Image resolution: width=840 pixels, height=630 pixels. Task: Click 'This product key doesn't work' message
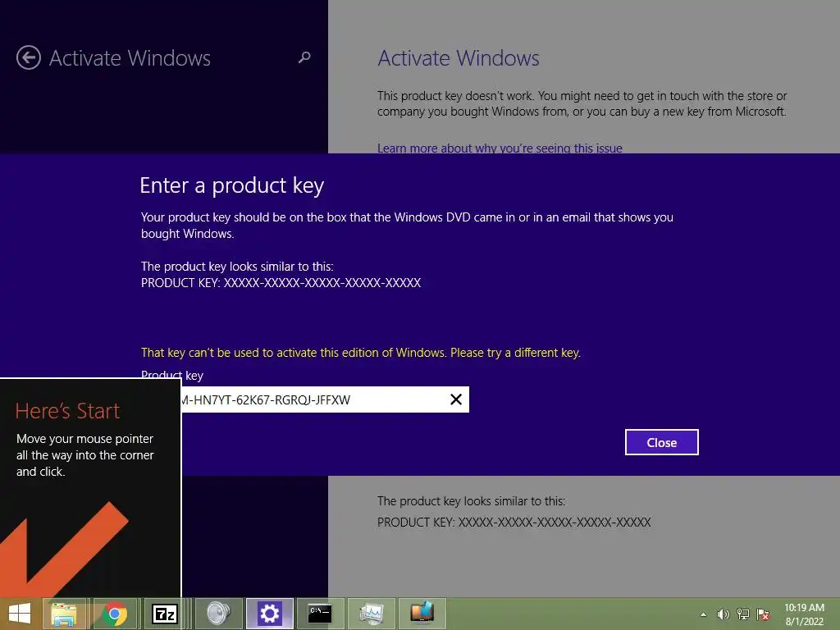(x=582, y=103)
